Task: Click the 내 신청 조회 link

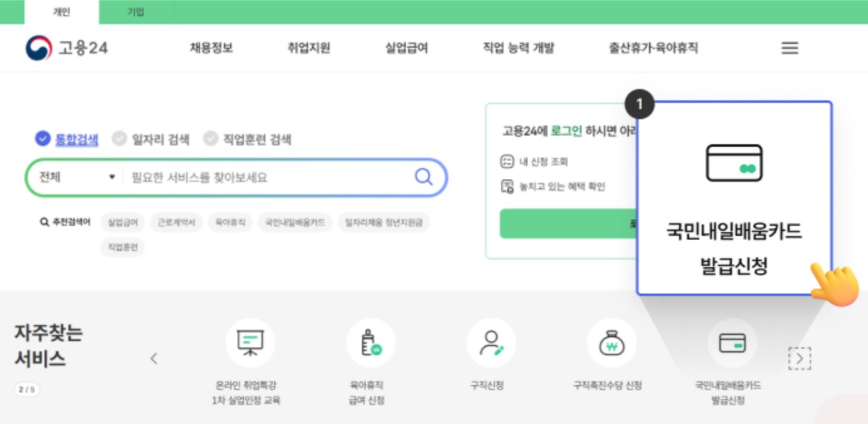Action: click(x=543, y=162)
